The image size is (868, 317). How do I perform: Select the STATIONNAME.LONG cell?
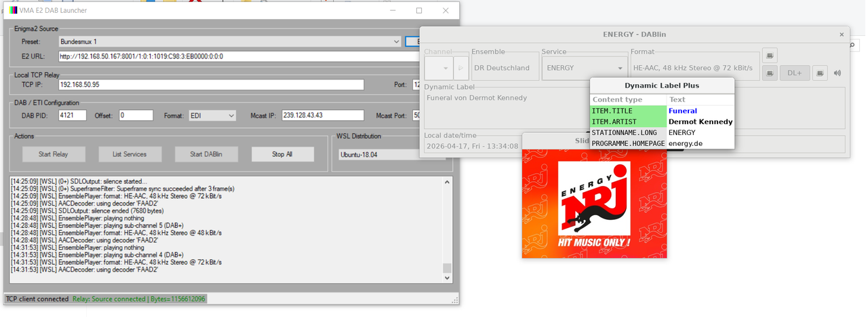pos(629,132)
